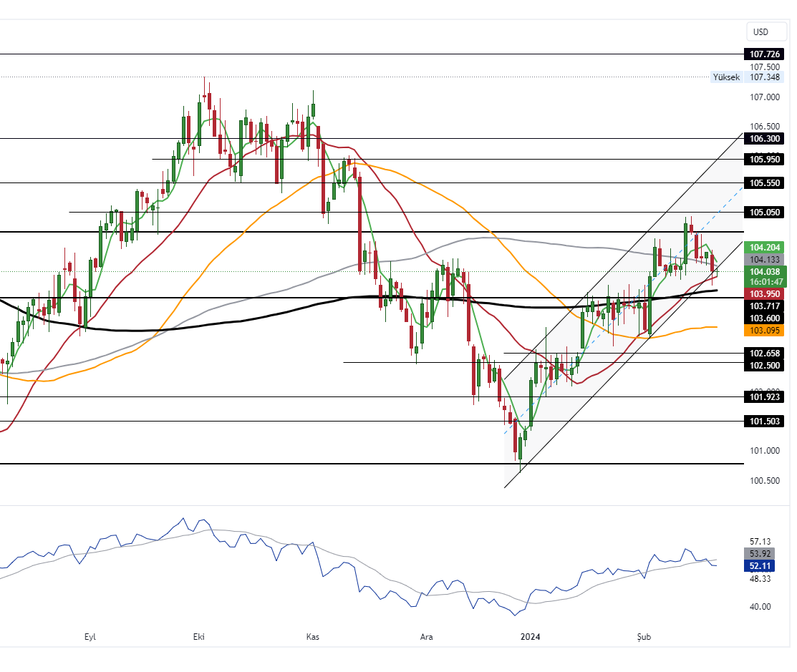Click the 106.500 price scale value
Screen dimensions: 797x672
[765, 127]
